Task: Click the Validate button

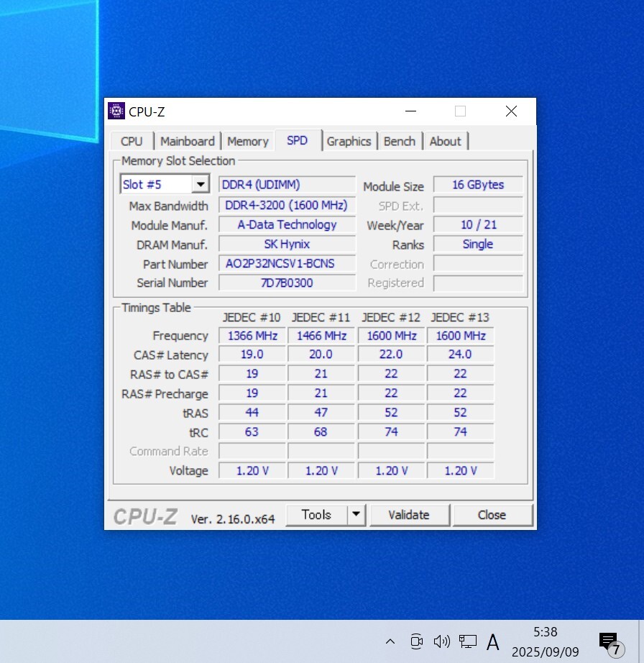Action: click(x=409, y=515)
